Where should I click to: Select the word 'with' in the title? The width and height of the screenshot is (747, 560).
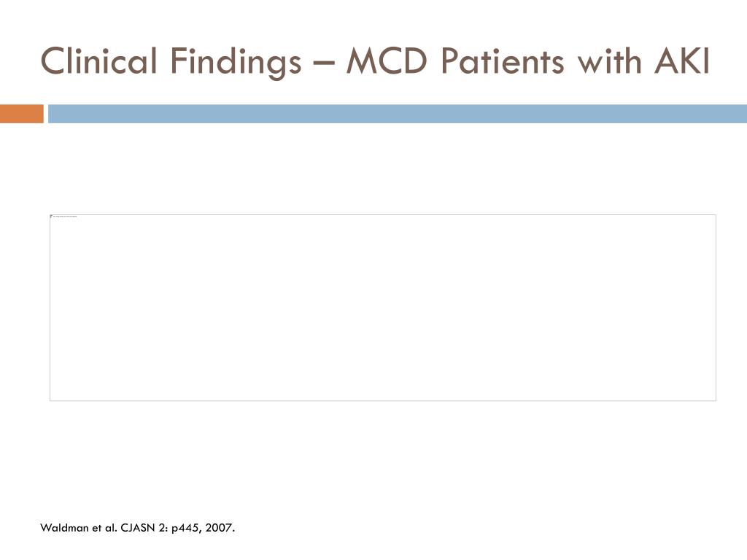tap(609, 61)
